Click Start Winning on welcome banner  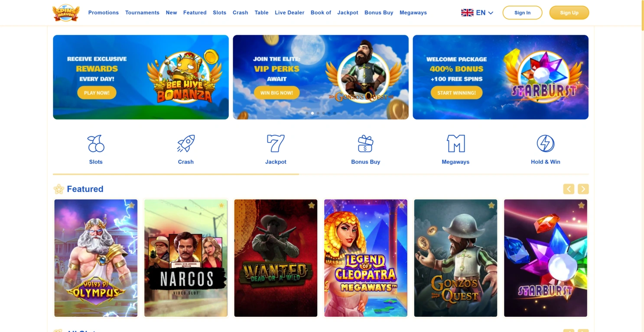[x=456, y=93]
